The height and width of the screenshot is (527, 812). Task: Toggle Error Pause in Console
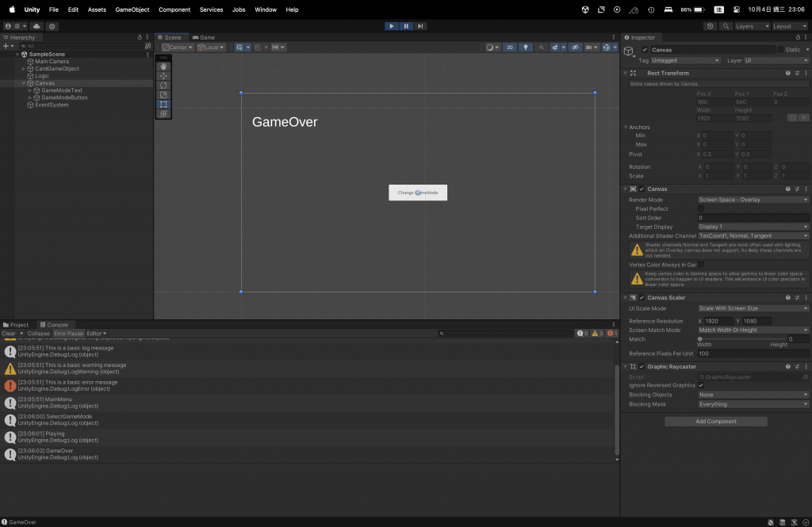68,334
